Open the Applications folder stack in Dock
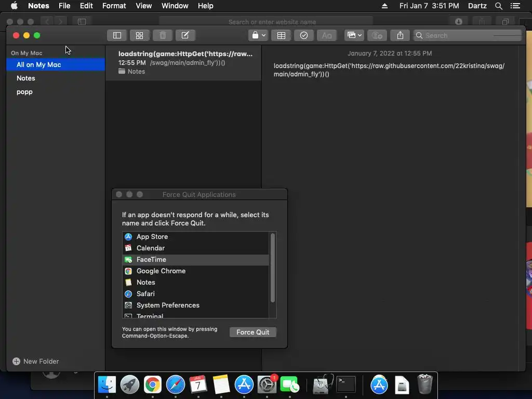This screenshot has height=399, width=532. 379,385
